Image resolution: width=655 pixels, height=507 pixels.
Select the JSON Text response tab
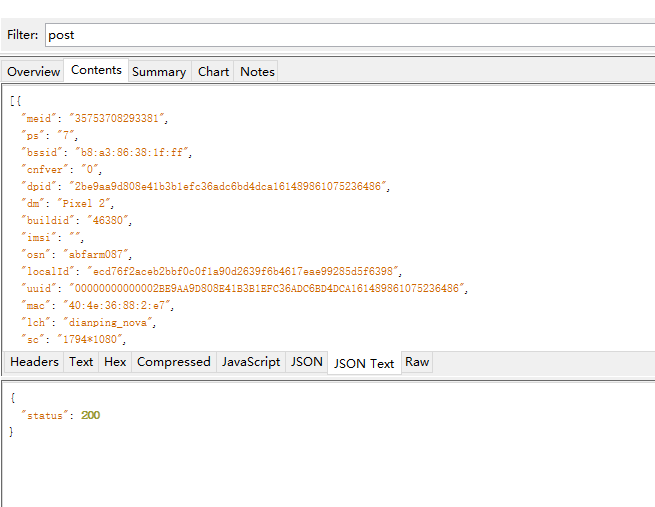364,363
